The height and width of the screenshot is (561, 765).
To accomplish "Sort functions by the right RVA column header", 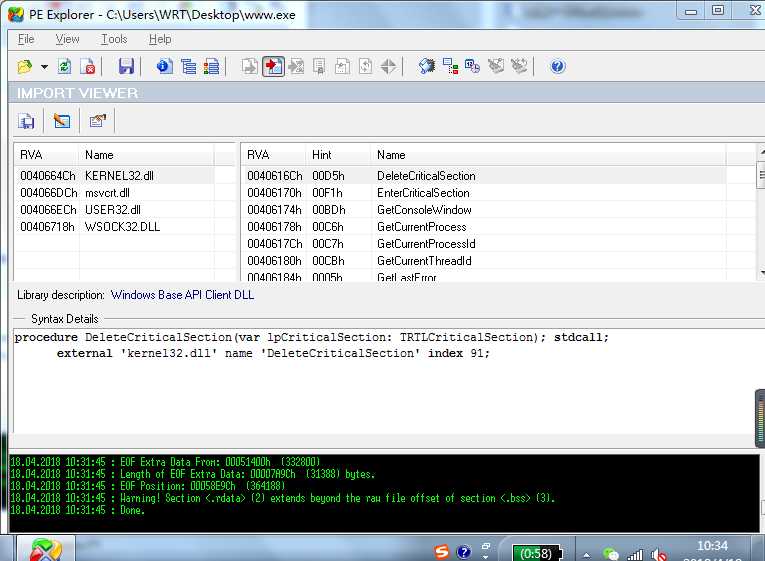I will [x=274, y=155].
